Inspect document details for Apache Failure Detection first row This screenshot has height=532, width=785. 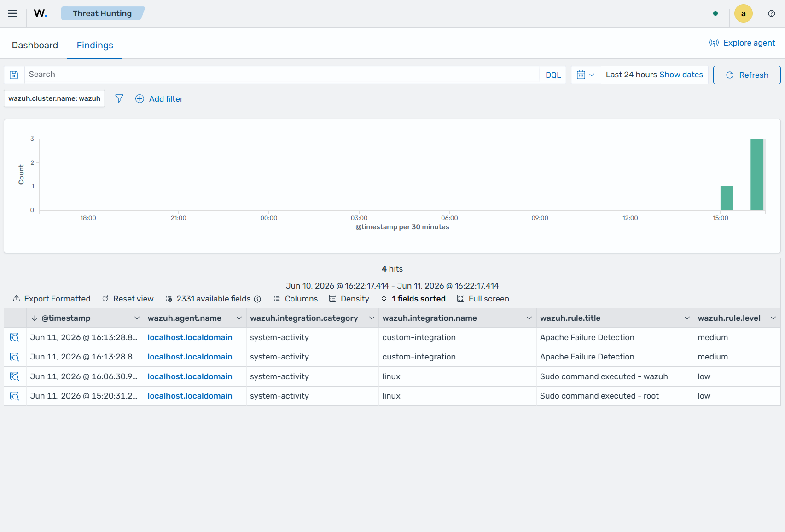(15, 337)
